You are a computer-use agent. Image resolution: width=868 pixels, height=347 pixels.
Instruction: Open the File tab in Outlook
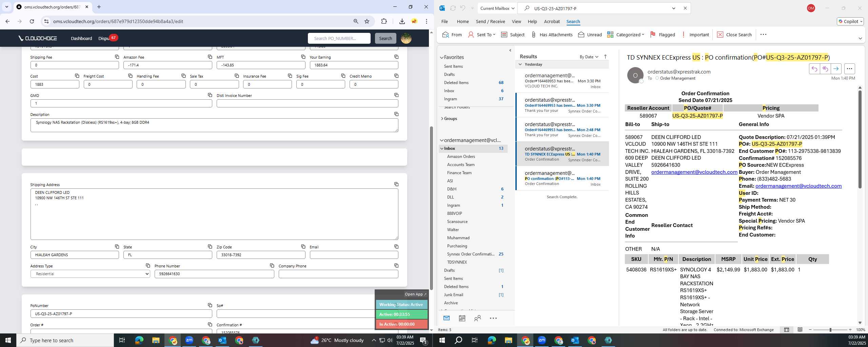click(x=444, y=21)
